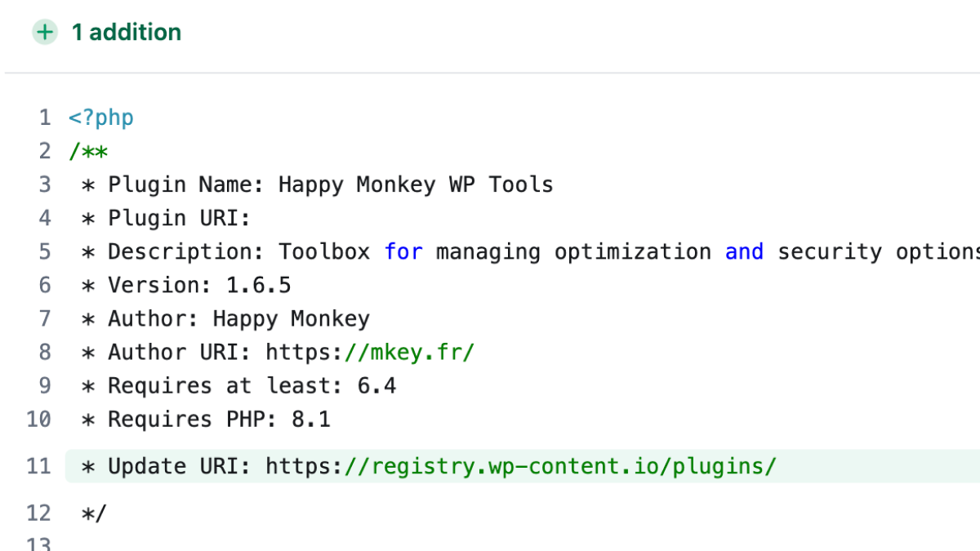Click the "Plugin Name: Happy Monkey WP Tools" line
This screenshot has height=551, width=980.
318,184
